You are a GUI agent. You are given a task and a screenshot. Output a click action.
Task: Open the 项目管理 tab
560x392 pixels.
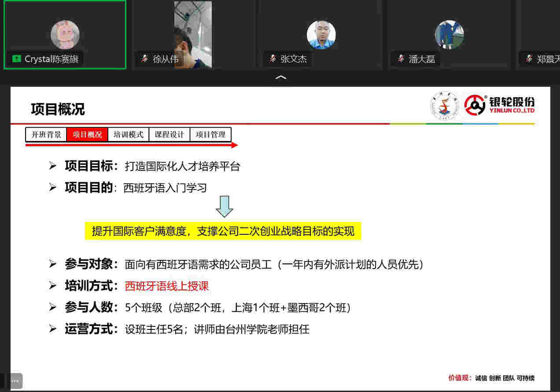210,135
